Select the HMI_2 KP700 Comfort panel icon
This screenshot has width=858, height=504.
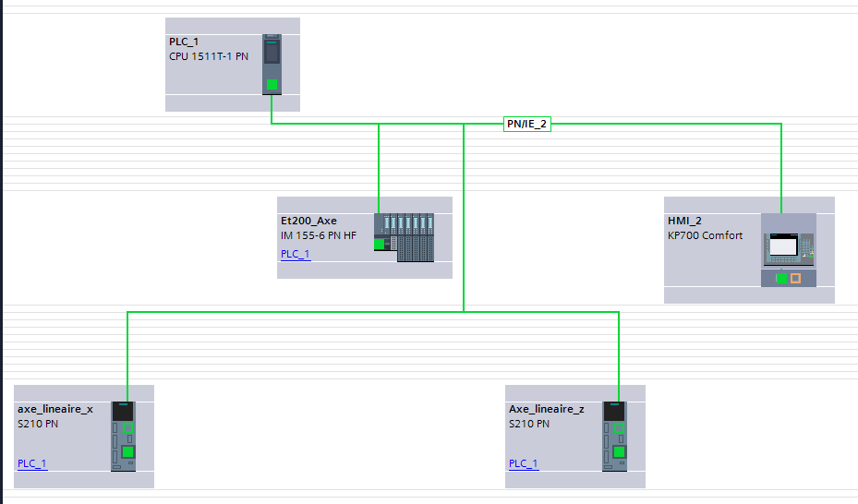coord(788,245)
